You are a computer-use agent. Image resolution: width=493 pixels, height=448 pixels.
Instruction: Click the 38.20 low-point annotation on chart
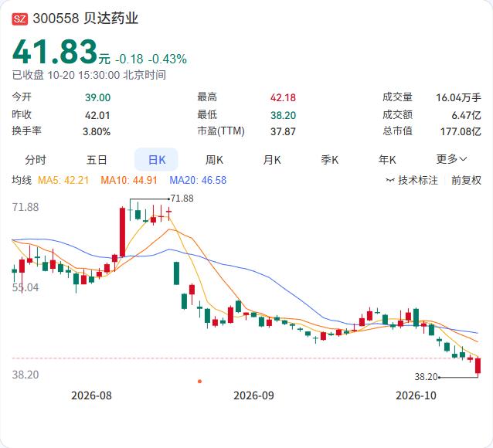[426, 376]
